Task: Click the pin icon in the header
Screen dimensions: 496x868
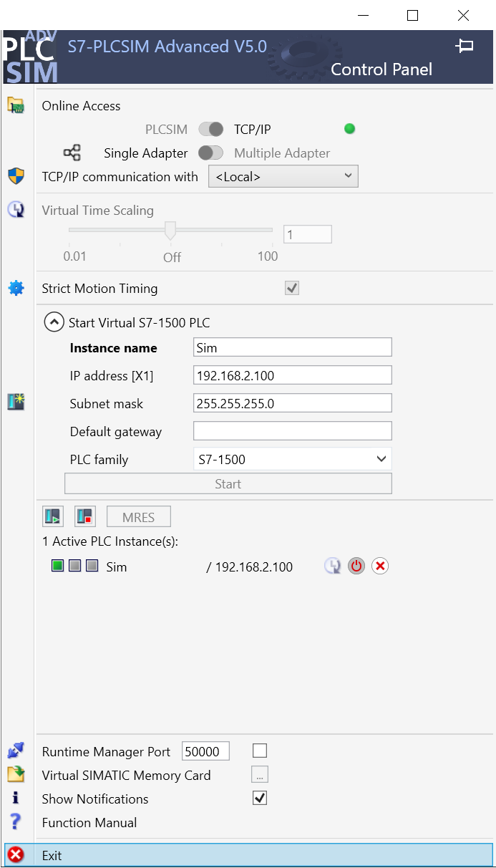Action: tap(465, 46)
